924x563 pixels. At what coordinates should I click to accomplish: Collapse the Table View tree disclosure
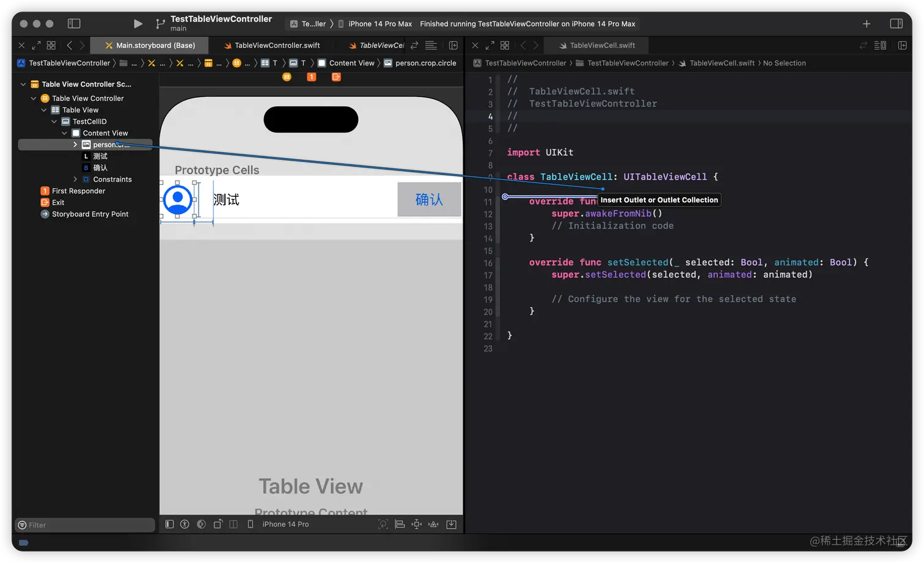tap(43, 109)
